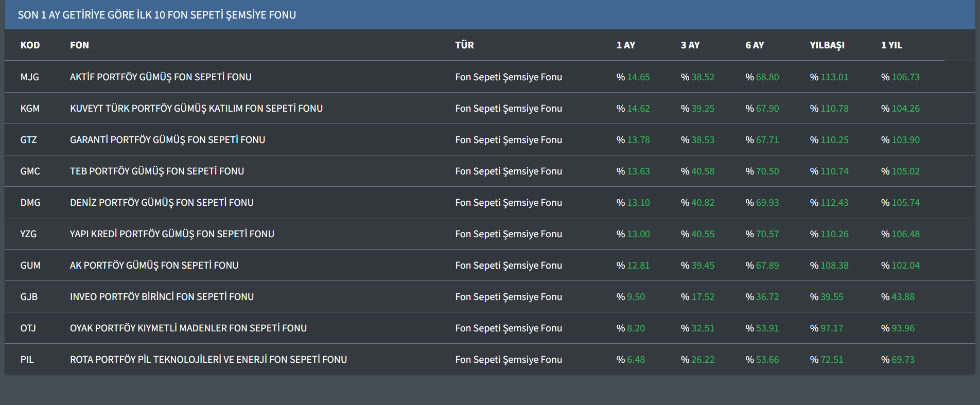Open the AKTİF PORTFÖY GÜMÜŞ FON SEPETİ FONU link
Screen dimensions: 980x405
tap(161, 77)
